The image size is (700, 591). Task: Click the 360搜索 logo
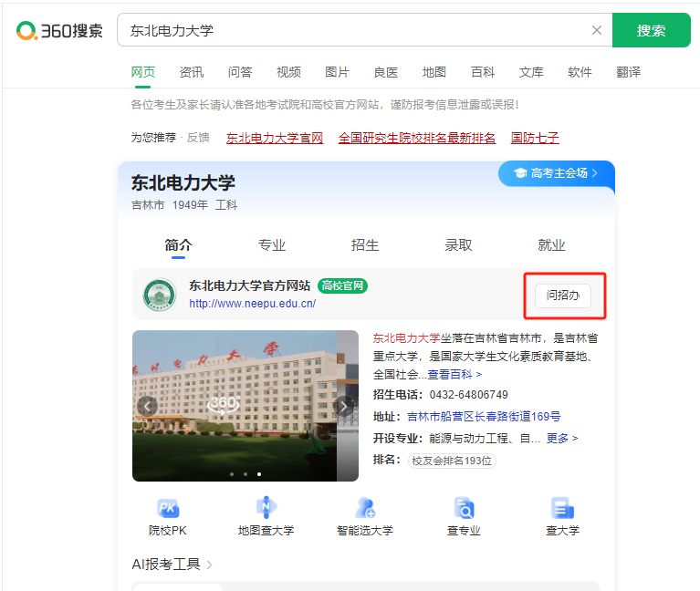pyautogui.click(x=59, y=30)
